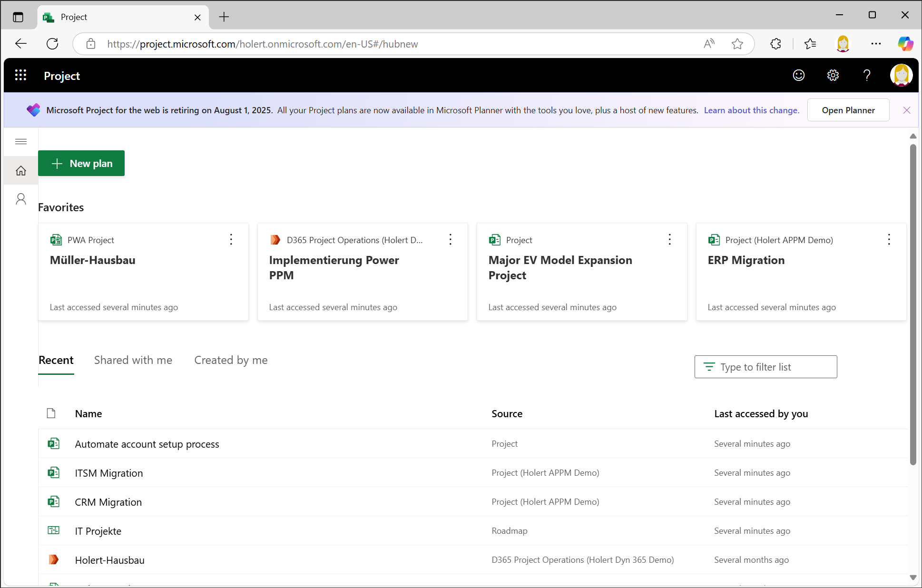Close the Project browser tab
The image size is (922, 588).
tap(197, 17)
